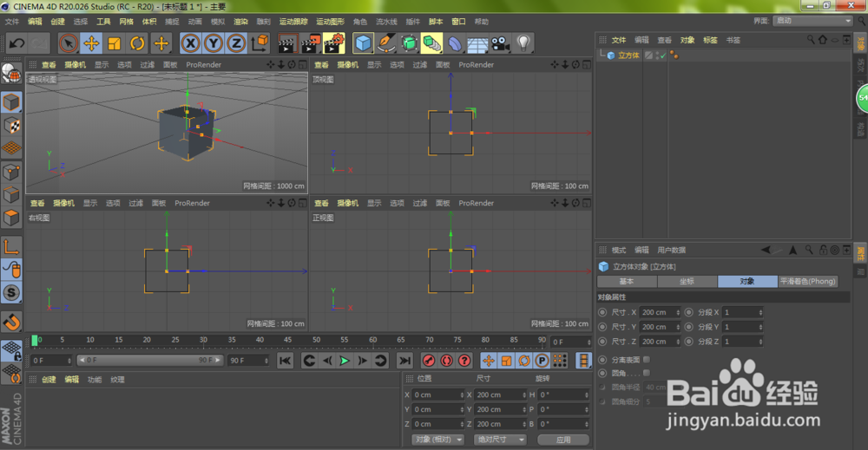Click 分段 X animation radio dot

688,312
